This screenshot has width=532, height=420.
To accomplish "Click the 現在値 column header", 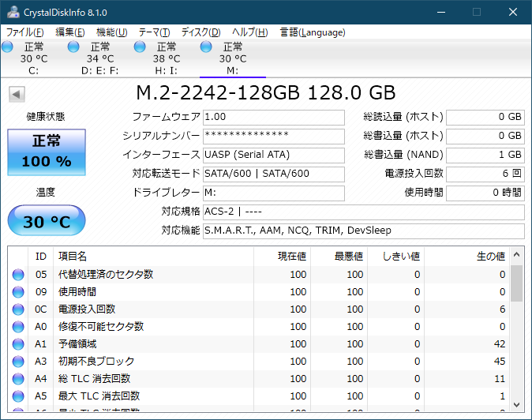I will click(x=282, y=256).
